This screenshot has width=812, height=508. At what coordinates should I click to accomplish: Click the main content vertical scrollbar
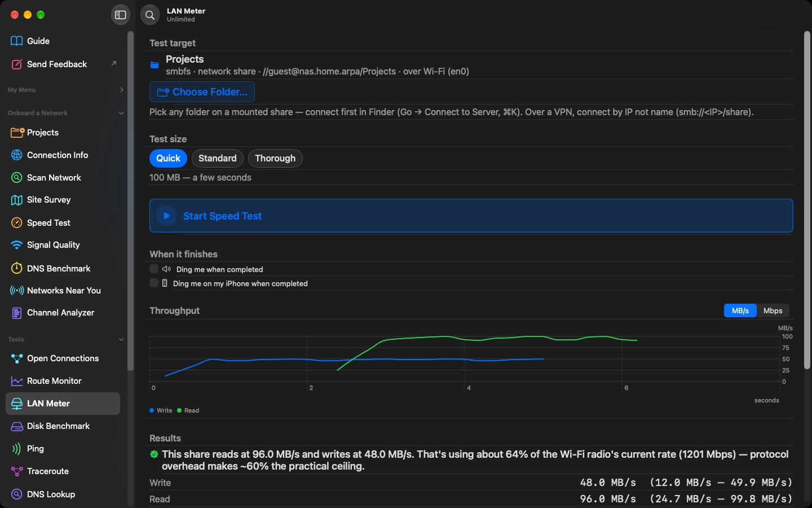point(807,200)
